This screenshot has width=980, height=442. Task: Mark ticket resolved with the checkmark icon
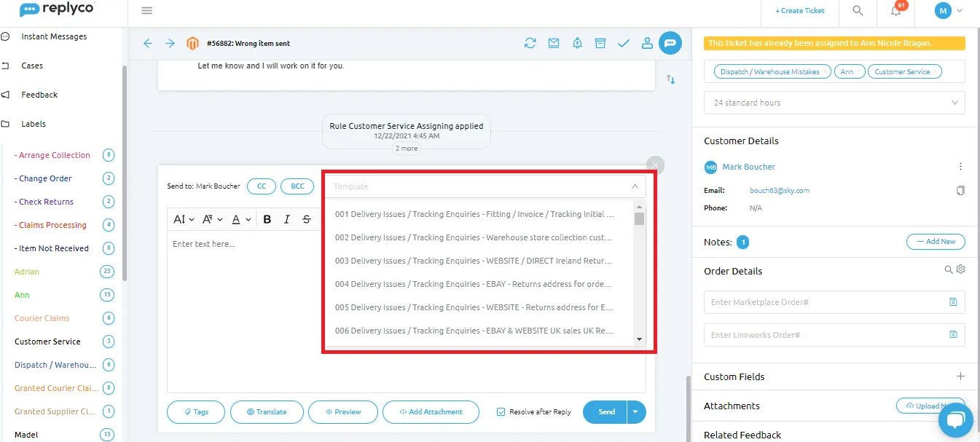click(624, 44)
